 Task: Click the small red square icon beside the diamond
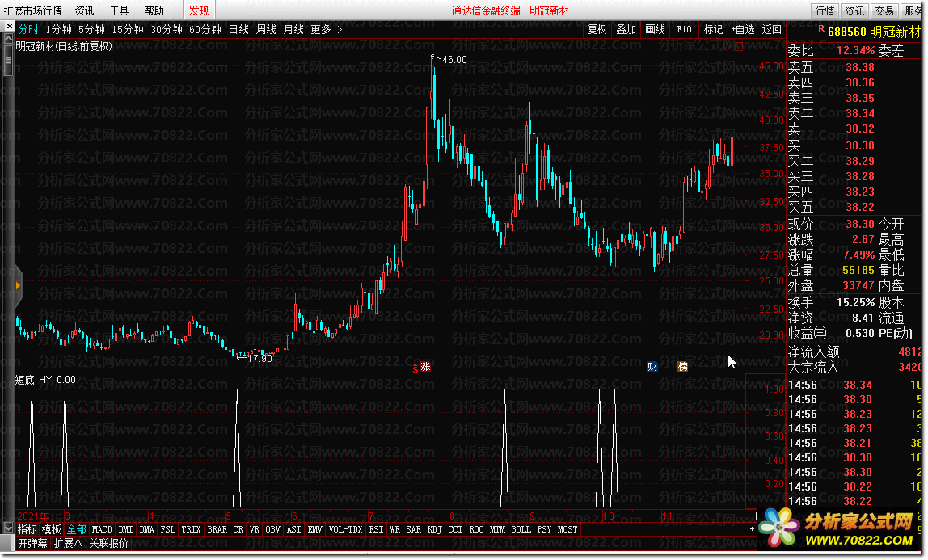tap(738, 45)
